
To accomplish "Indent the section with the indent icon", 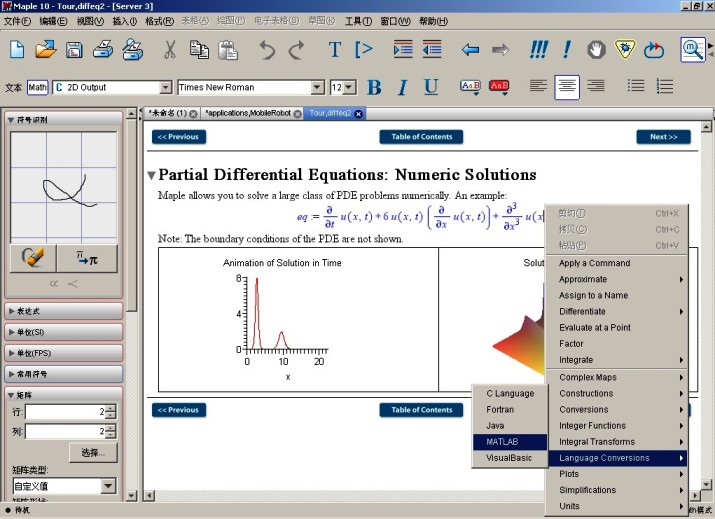I will pos(403,49).
